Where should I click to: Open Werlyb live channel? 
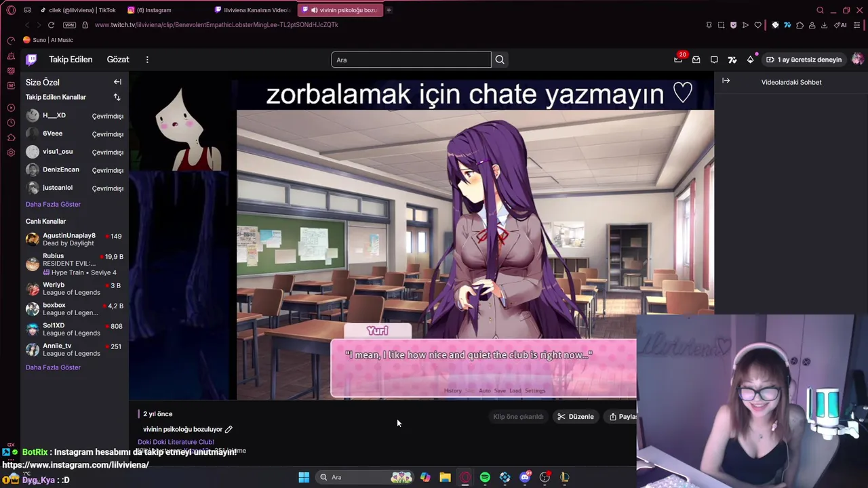coord(75,289)
